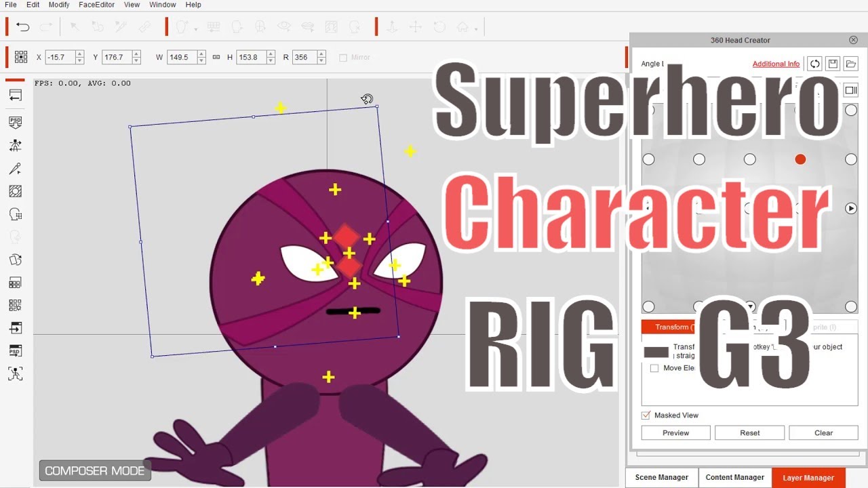Click the head with grid icon in sidebar
The image size is (868, 488).
point(15,214)
